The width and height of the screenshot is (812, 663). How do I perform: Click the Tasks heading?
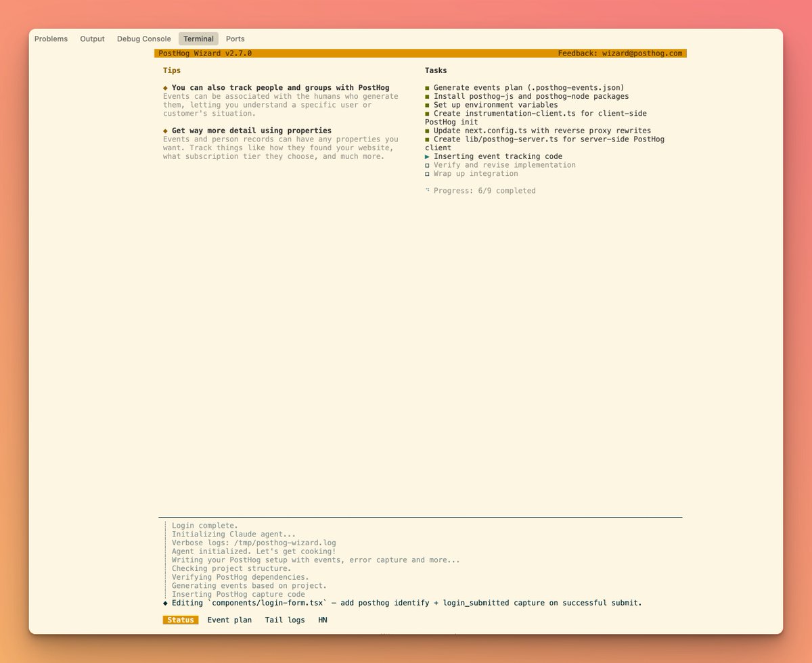(436, 70)
